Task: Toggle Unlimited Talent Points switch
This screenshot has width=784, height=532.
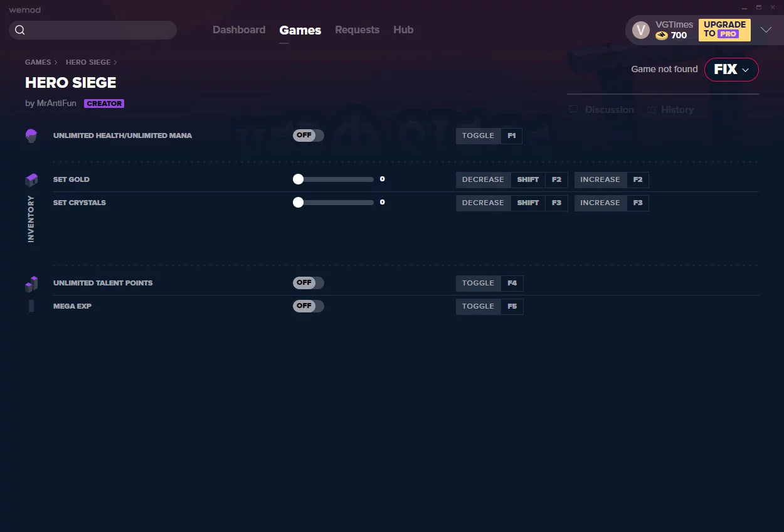Action: 309,283
